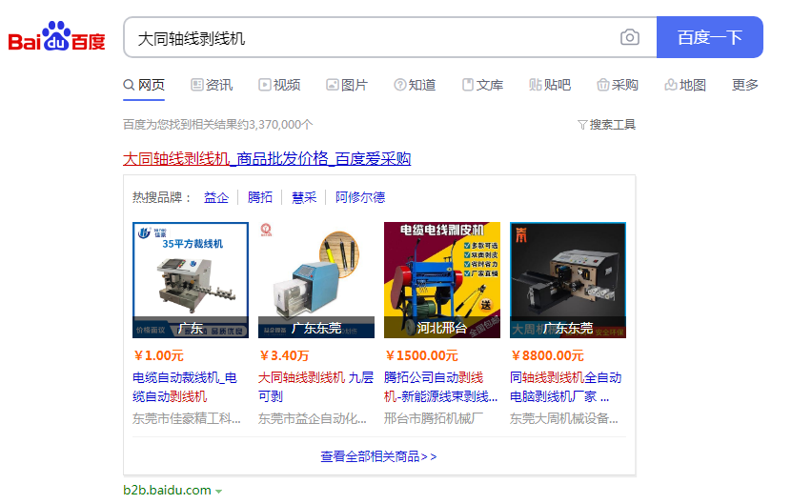
Task: Expand the b2b.baidu.com dropdown arrow
Action: click(219, 492)
